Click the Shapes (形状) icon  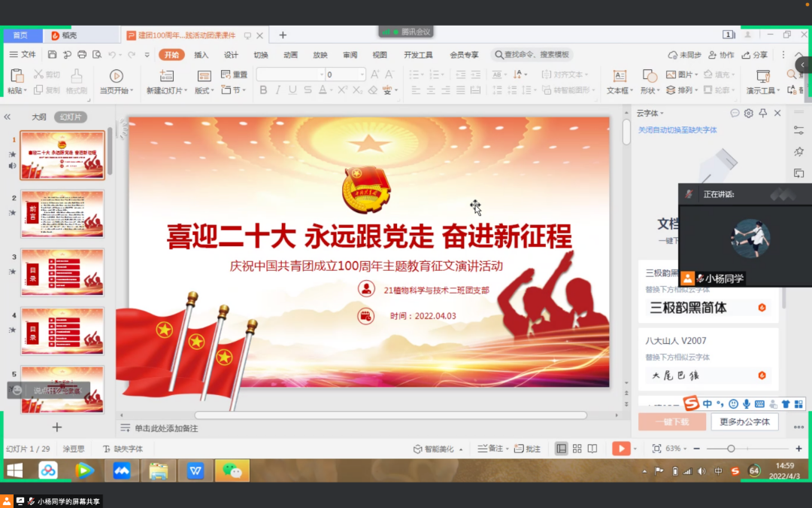click(x=649, y=82)
